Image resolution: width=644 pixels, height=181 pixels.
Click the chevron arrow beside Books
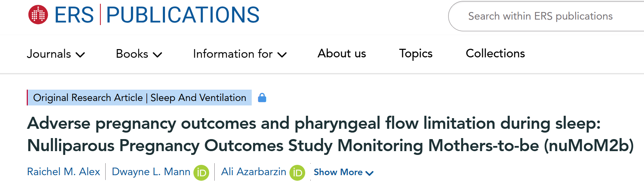pos(157,55)
